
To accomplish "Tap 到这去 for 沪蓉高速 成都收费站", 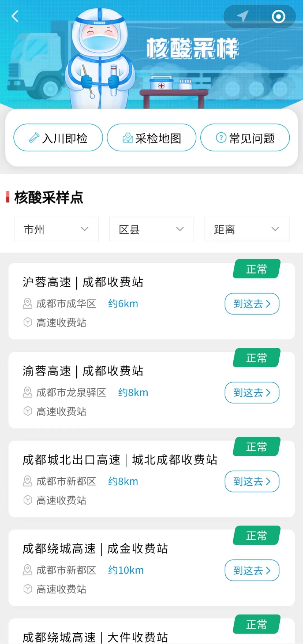I will click(252, 304).
